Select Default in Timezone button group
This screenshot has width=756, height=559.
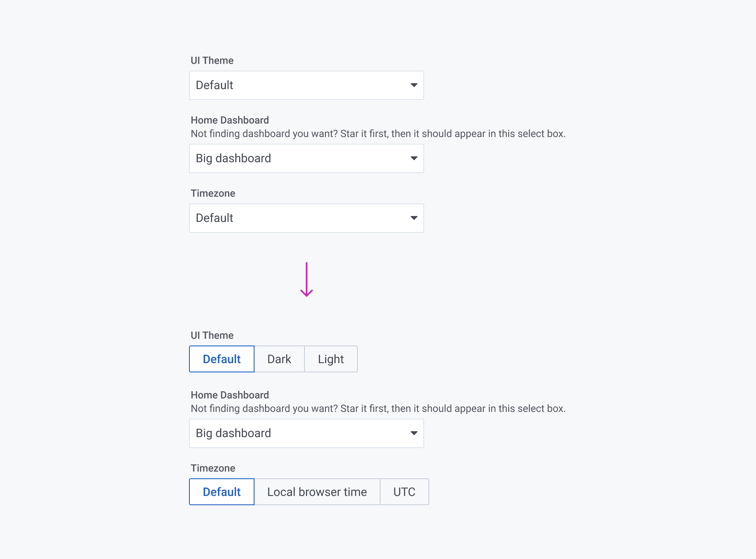[222, 492]
